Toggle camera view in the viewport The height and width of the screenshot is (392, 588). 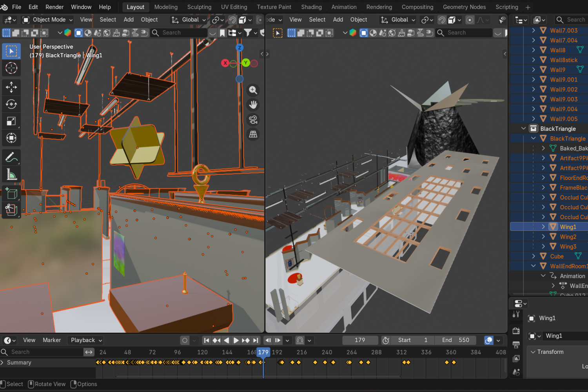tap(253, 120)
